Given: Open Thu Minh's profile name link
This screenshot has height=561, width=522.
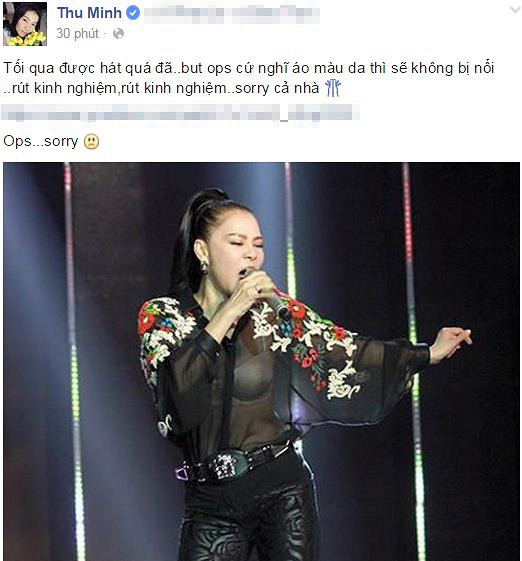Looking at the screenshot, I should 89,13.
